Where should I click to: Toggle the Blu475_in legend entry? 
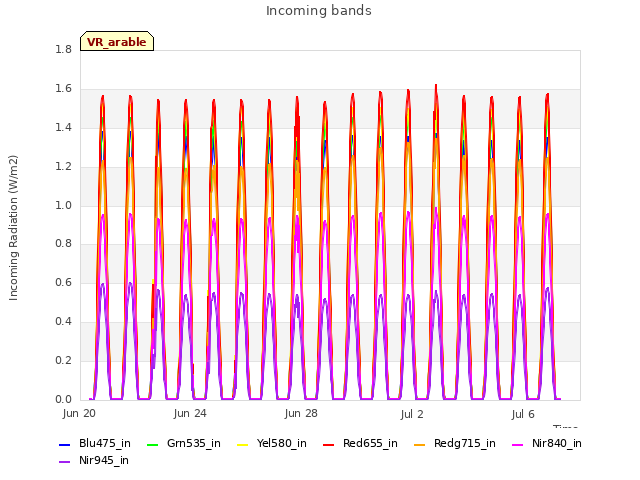tap(95, 444)
